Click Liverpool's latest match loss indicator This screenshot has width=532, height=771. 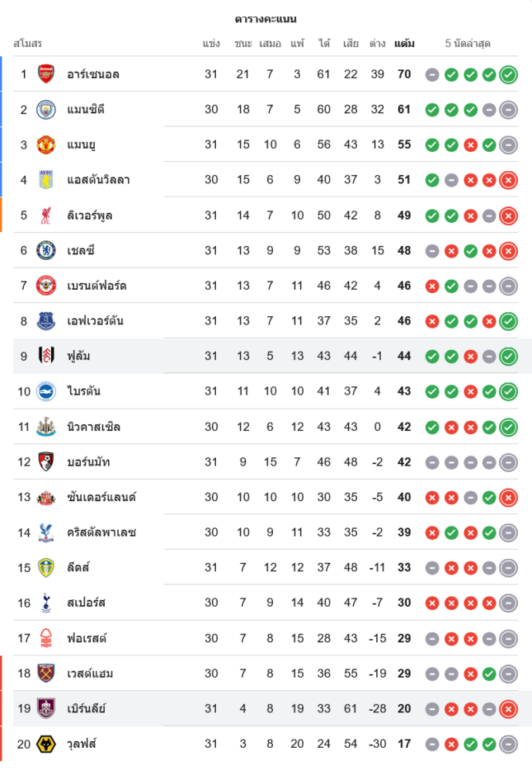tap(508, 215)
